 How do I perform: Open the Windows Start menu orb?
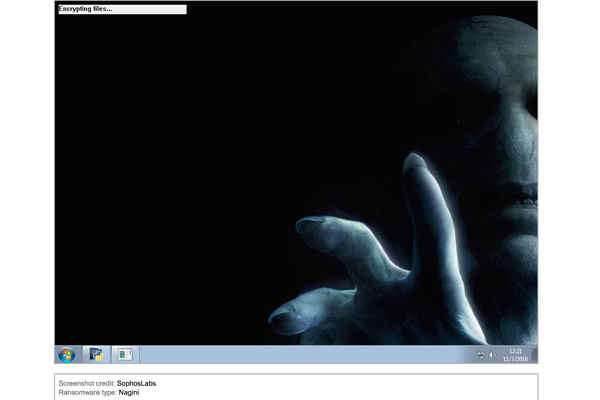tap(67, 355)
